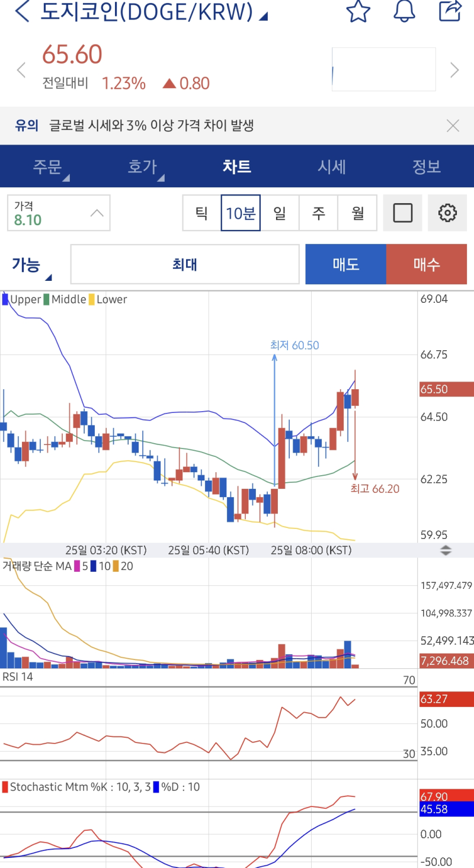
Task: Tap the MA 20 orange legend swatch
Action: tap(116, 566)
